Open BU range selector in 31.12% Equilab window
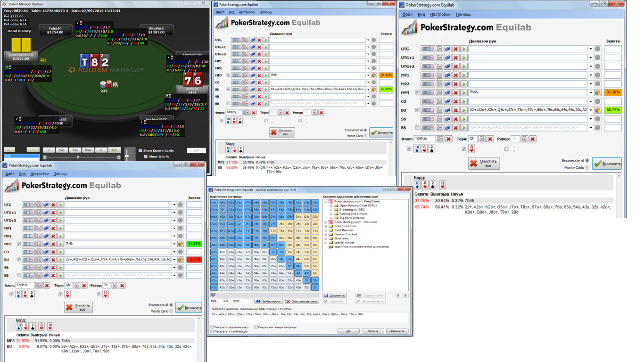The image size is (644, 362). [237, 89]
